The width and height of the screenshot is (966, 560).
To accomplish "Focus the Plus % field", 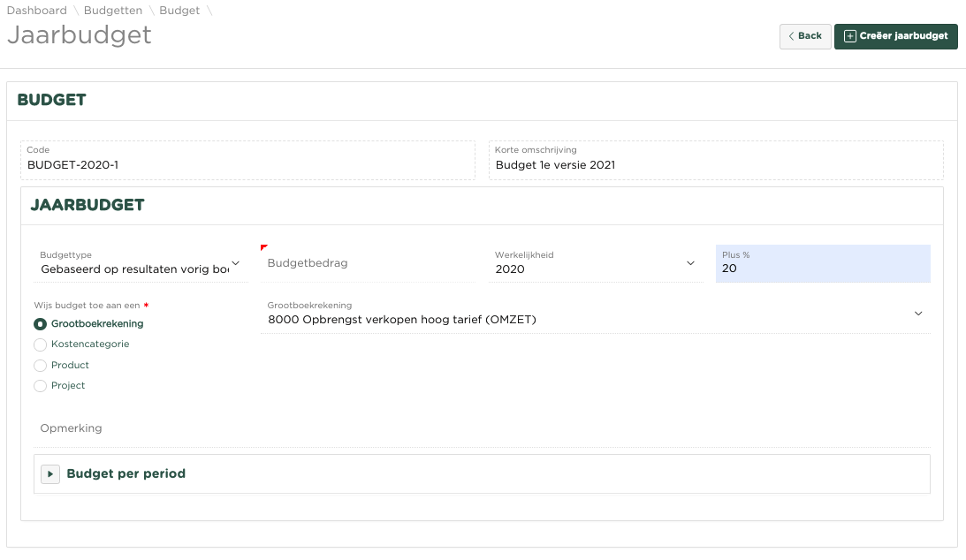I will tap(822, 268).
